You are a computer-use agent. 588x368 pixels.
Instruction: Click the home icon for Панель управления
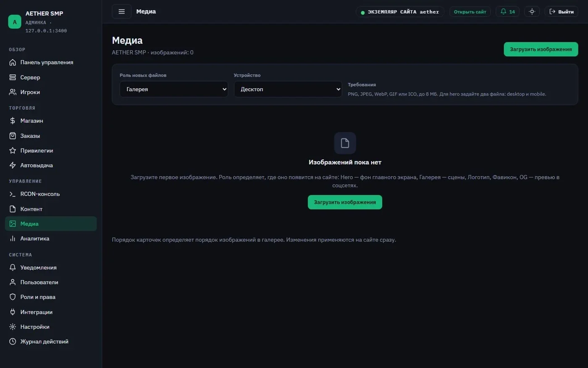click(13, 62)
